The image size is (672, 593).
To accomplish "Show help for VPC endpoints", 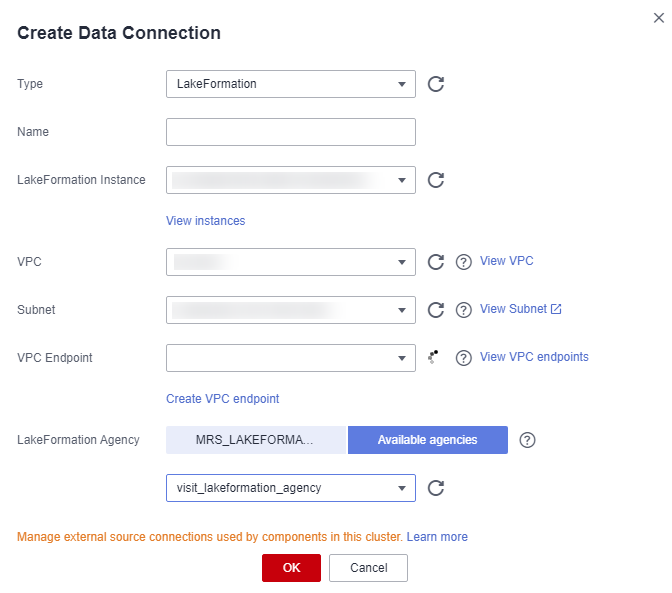I will coord(464,358).
